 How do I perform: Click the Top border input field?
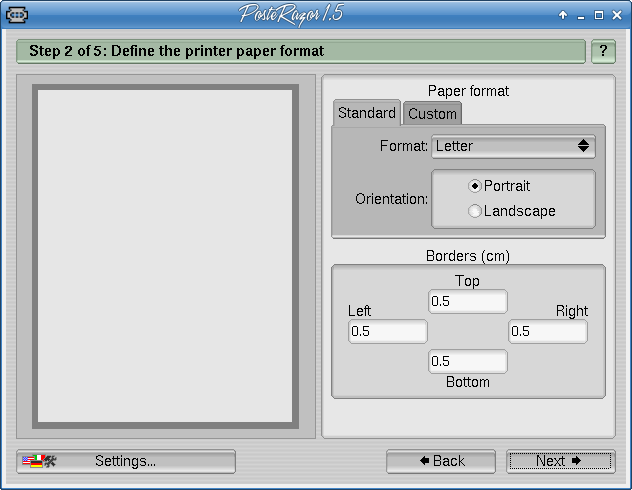(468, 301)
